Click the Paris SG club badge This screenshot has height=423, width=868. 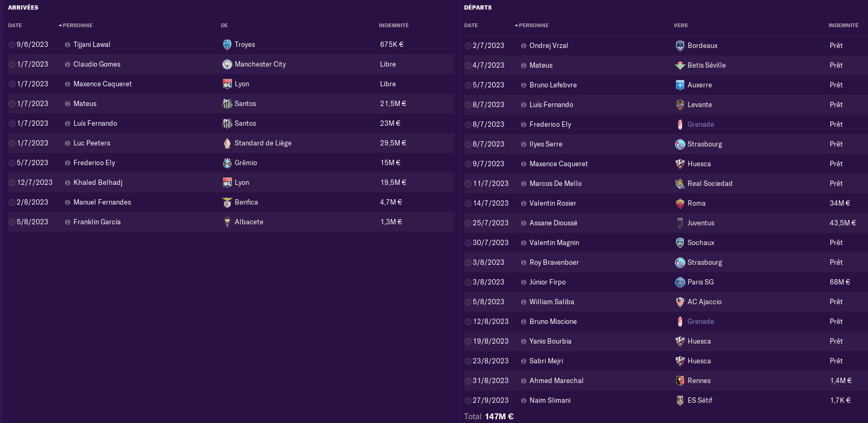coord(680,282)
